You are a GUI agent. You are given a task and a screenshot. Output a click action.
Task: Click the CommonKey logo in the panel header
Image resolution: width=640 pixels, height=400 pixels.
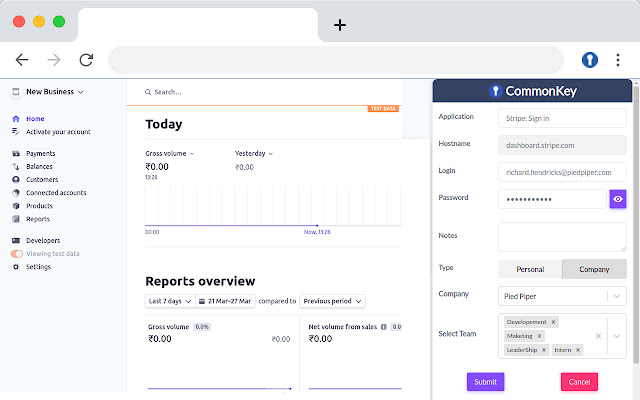tap(532, 91)
